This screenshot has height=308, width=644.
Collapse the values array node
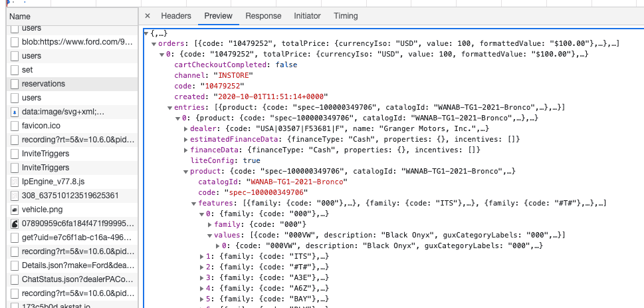209,236
